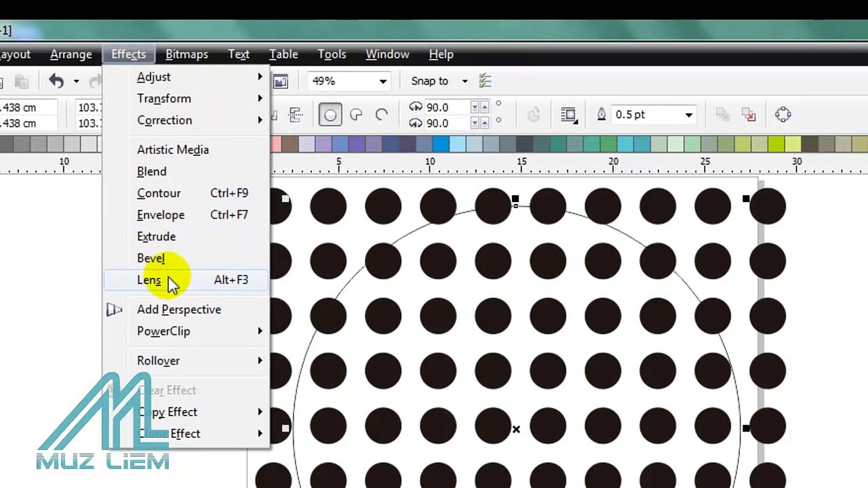Click the top right selection handle
Screen dimensions: 868x488
click(746, 199)
